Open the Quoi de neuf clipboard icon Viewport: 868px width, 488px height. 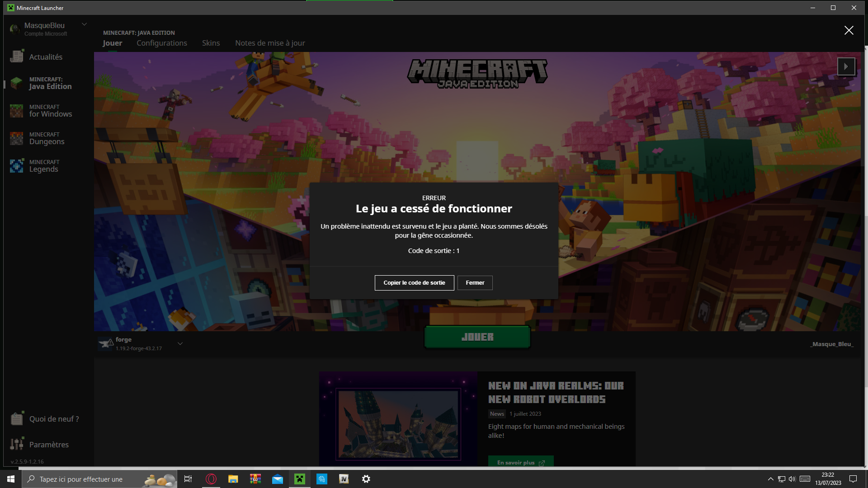coord(17,419)
